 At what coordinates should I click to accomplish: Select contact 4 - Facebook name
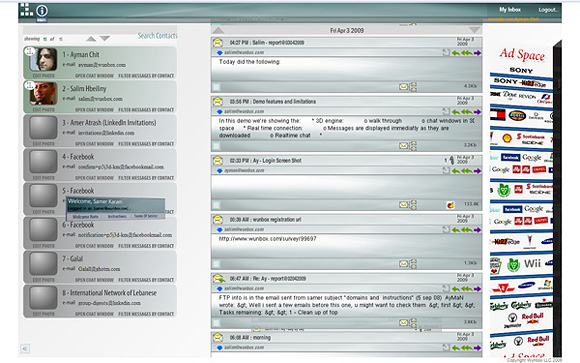click(78, 157)
